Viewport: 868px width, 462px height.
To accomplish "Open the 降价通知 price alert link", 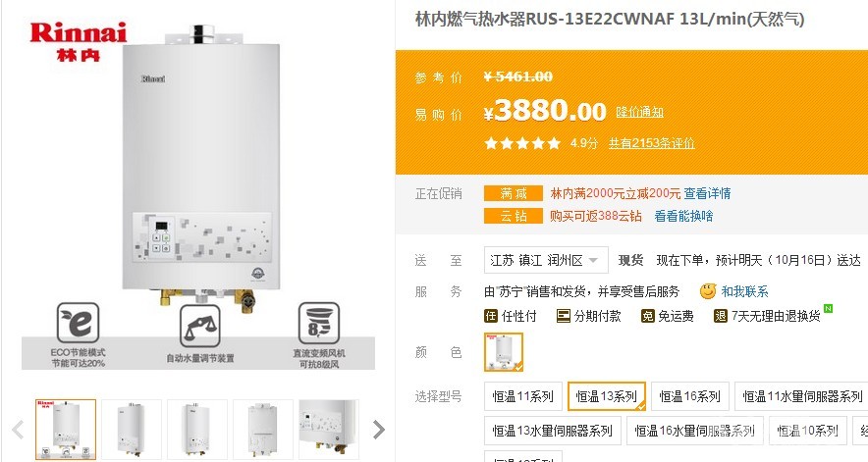I will 640,113.
